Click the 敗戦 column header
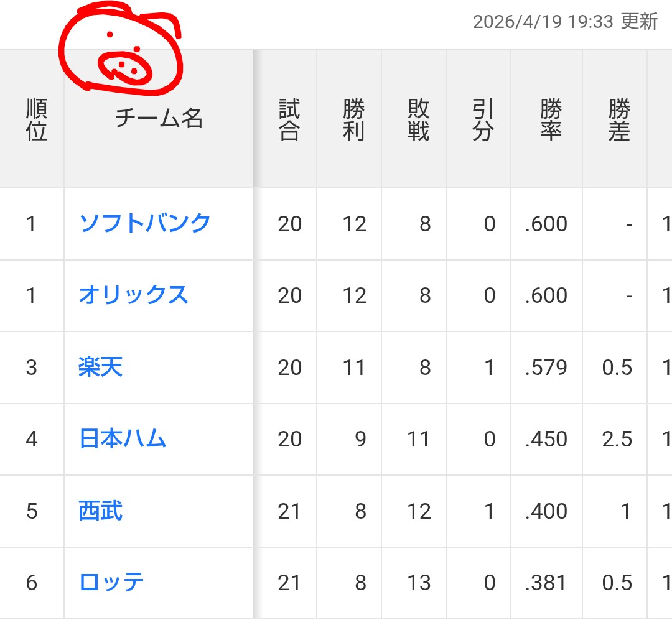Screen dimensions: 672x620 coord(418,119)
